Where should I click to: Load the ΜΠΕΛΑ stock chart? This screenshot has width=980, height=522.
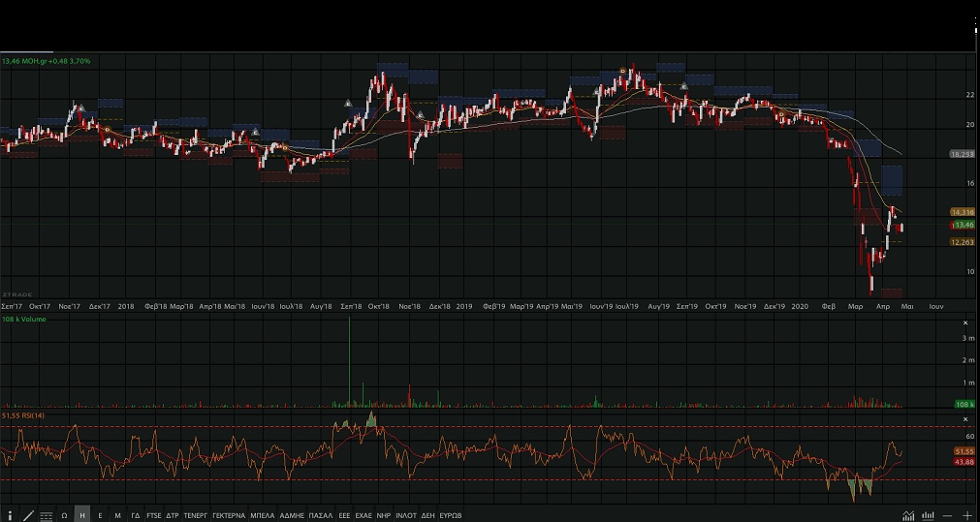(263, 515)
